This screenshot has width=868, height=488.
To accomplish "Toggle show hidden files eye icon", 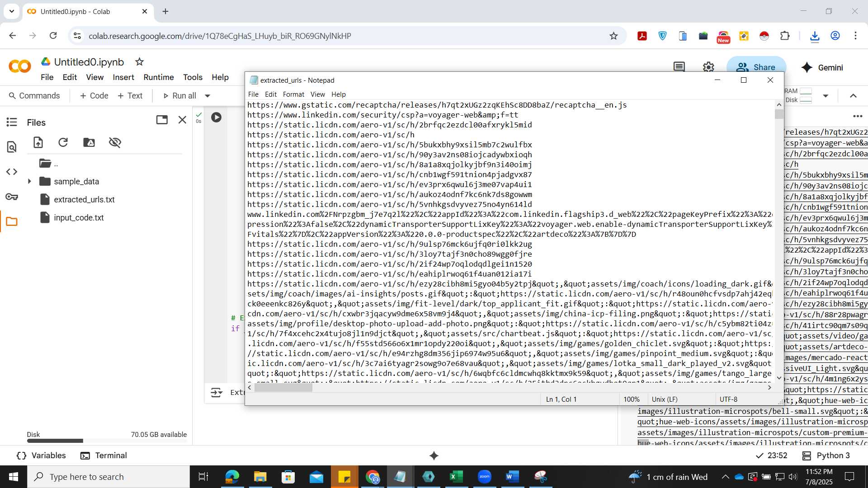I will click(x=115, y=143).
